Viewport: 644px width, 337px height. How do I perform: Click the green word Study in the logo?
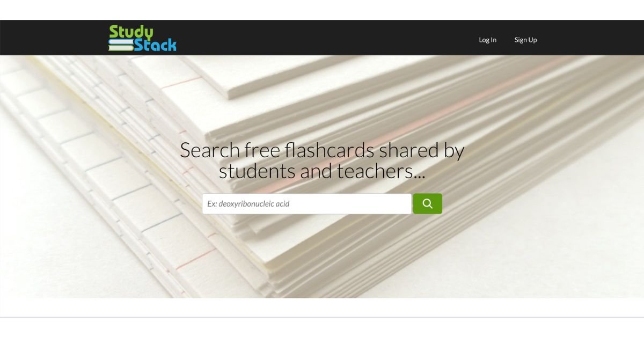click(x=131, y=32)
